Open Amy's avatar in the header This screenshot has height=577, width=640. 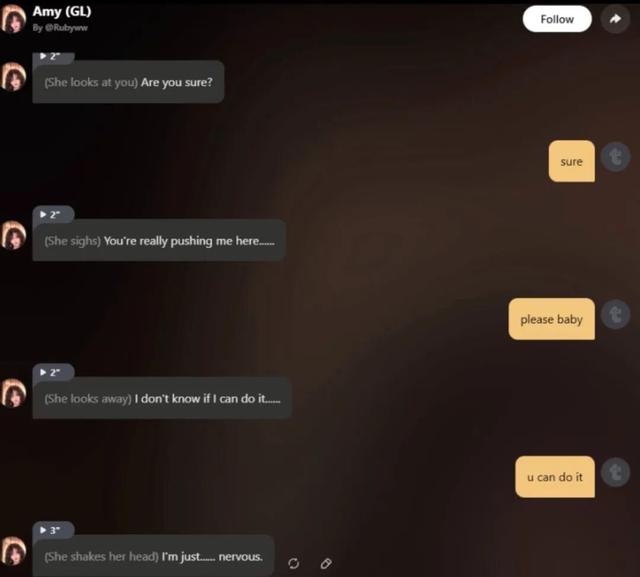coord(13,19)
